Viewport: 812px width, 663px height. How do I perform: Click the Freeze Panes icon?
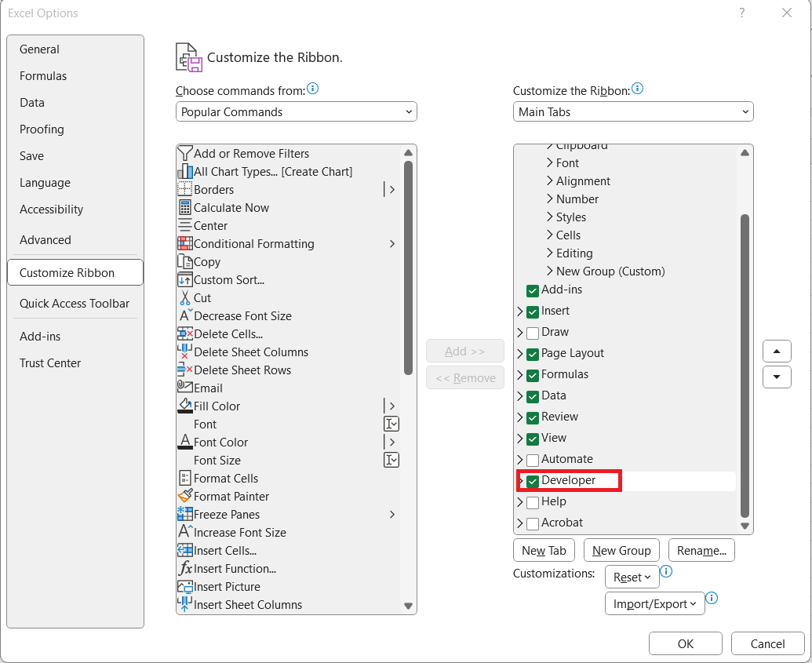(x=185, y=515)
